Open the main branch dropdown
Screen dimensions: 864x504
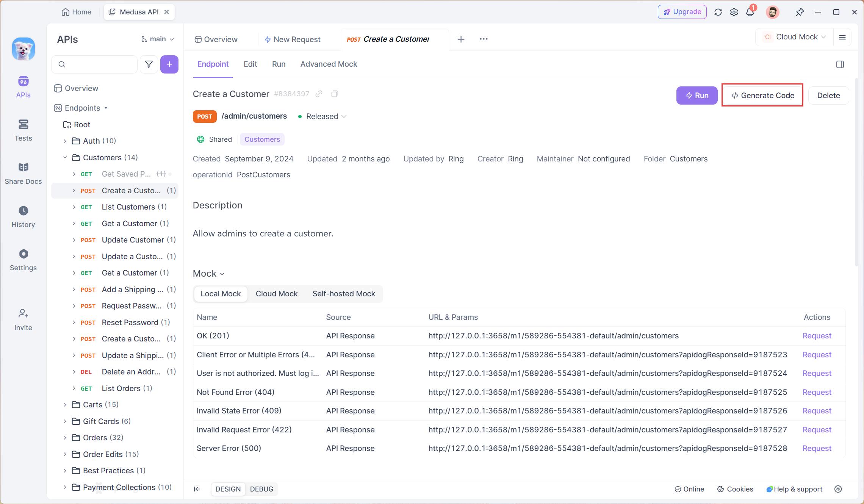pyautogui.click(x=158, y=39)
